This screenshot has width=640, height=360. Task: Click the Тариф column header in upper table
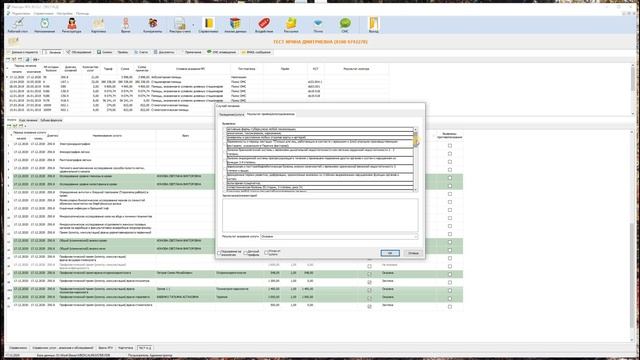[x=108, y=69]
